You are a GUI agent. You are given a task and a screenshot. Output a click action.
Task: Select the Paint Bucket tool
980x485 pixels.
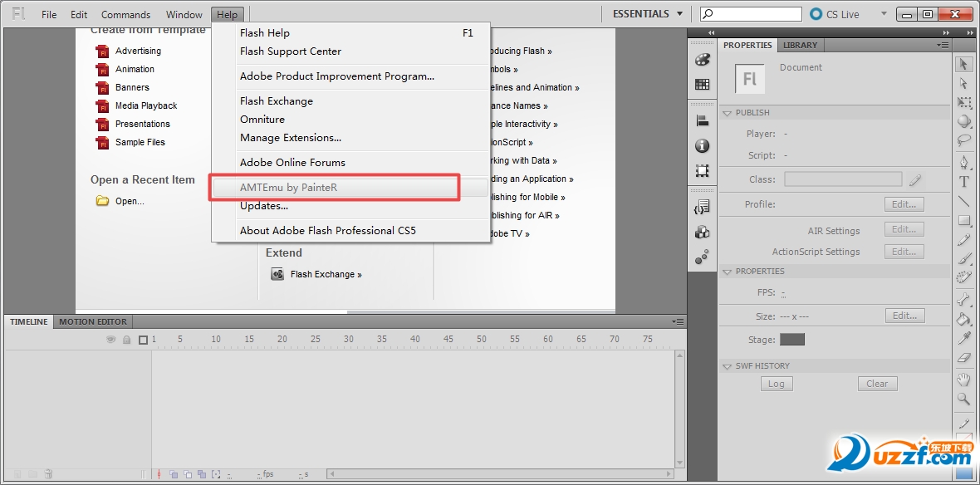(963, 320)
